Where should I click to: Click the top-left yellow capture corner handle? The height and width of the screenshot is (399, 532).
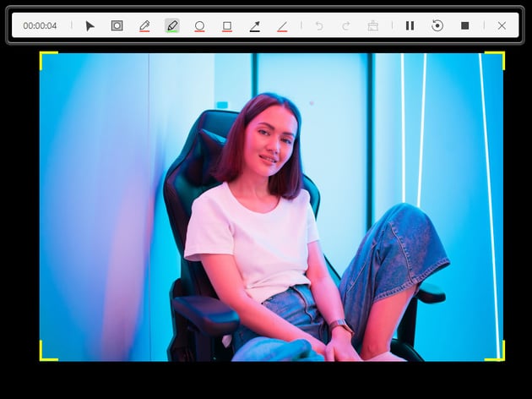[47, 60]
